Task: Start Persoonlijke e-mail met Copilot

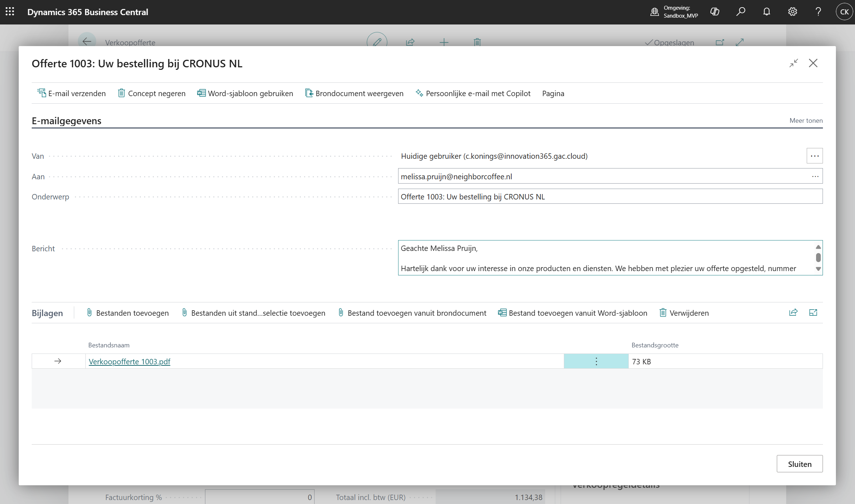Action: tap(473, 93)
